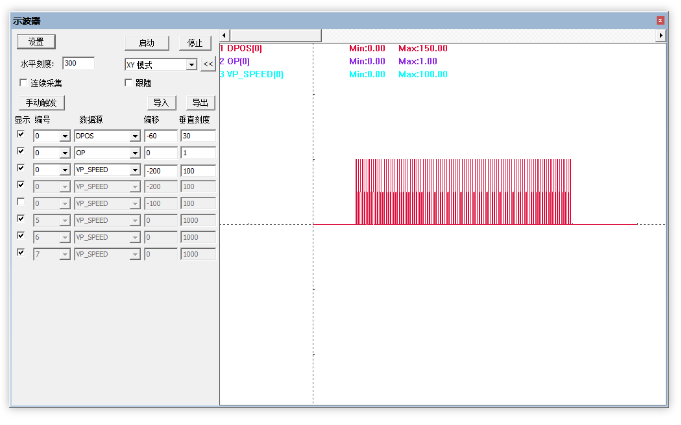Screen dimensions: 681x425
Task: Open the number dropdown in the OP row
Action: pos(65,153)
